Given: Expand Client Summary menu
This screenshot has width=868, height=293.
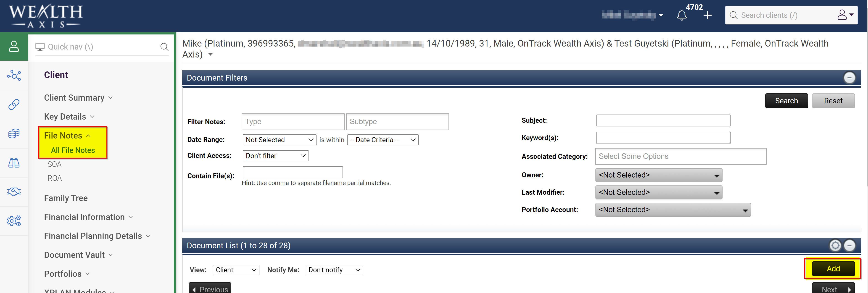Looking at the screenshot, I should pyautogui.click(x=78, y=98).
